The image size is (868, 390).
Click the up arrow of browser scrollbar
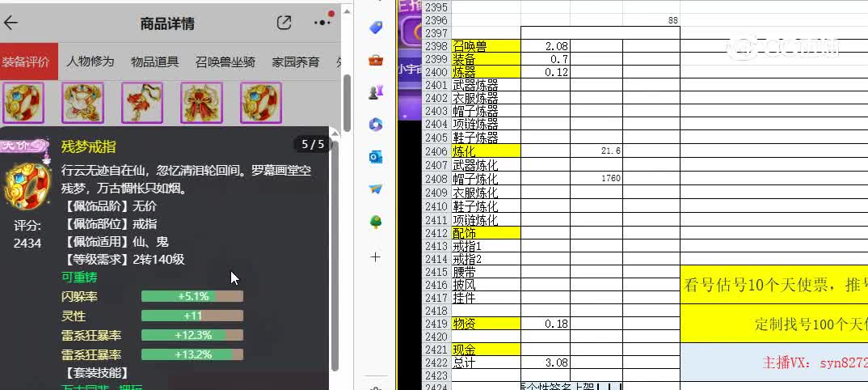coord(347,11)
